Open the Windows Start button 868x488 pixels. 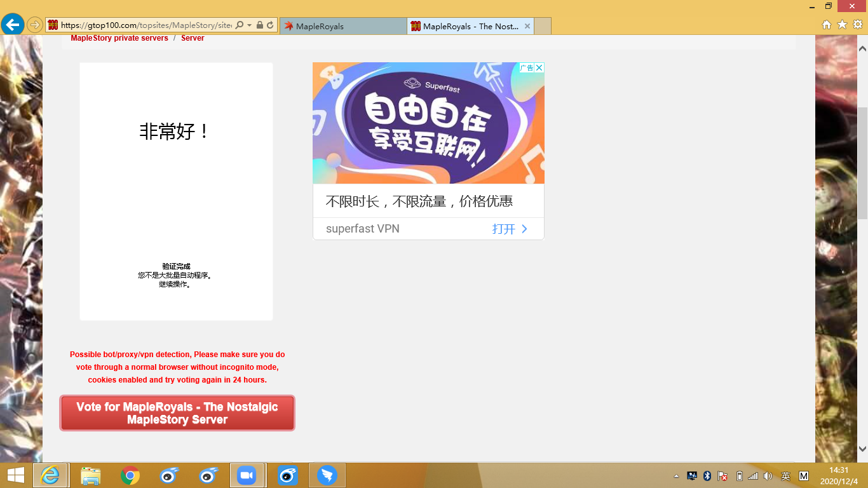[x=16, y=475]
